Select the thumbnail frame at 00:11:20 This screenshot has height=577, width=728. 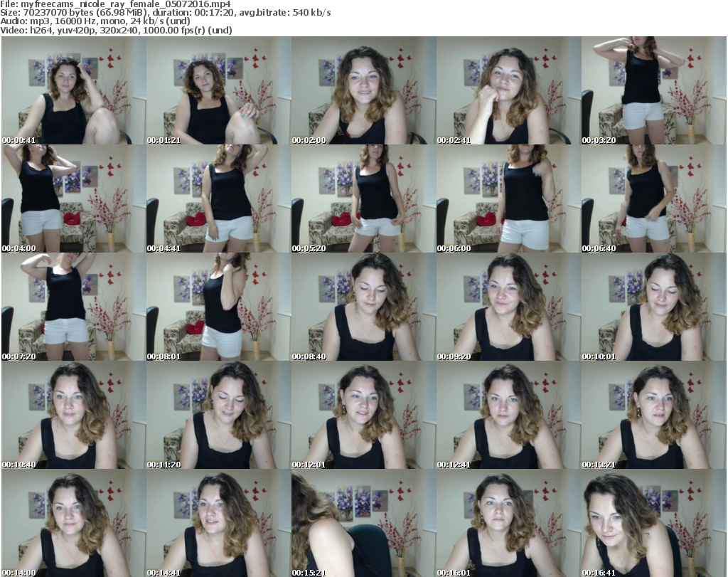219,415
